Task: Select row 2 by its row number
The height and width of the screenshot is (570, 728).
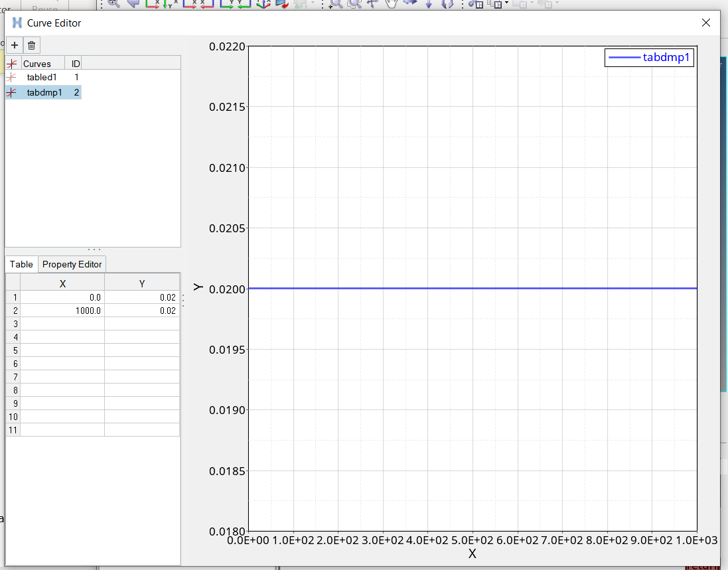Action: click(13, 311)
